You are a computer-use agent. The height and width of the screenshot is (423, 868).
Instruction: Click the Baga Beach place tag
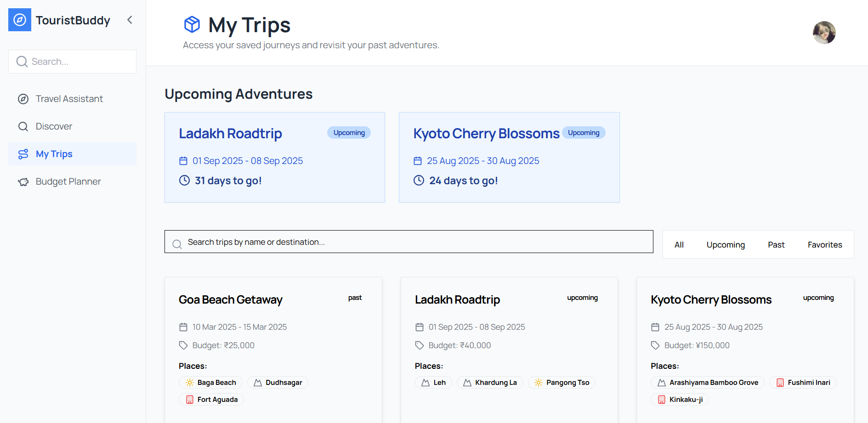coord(211,383)
